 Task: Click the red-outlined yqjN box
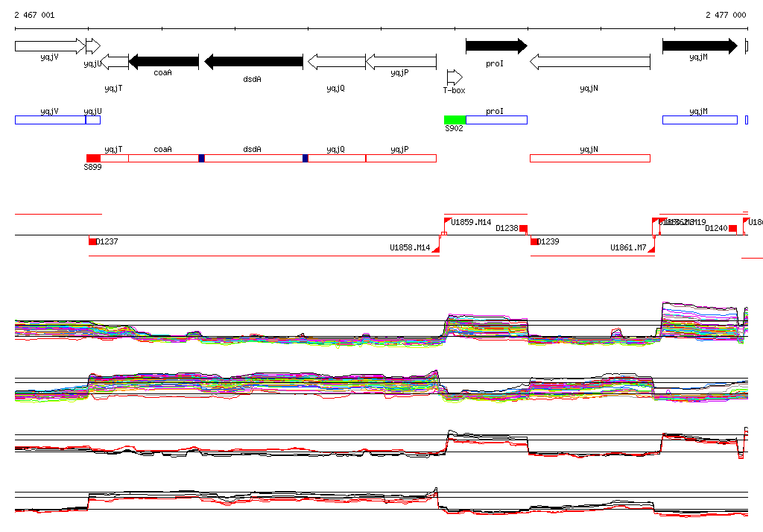pos(590,158)
